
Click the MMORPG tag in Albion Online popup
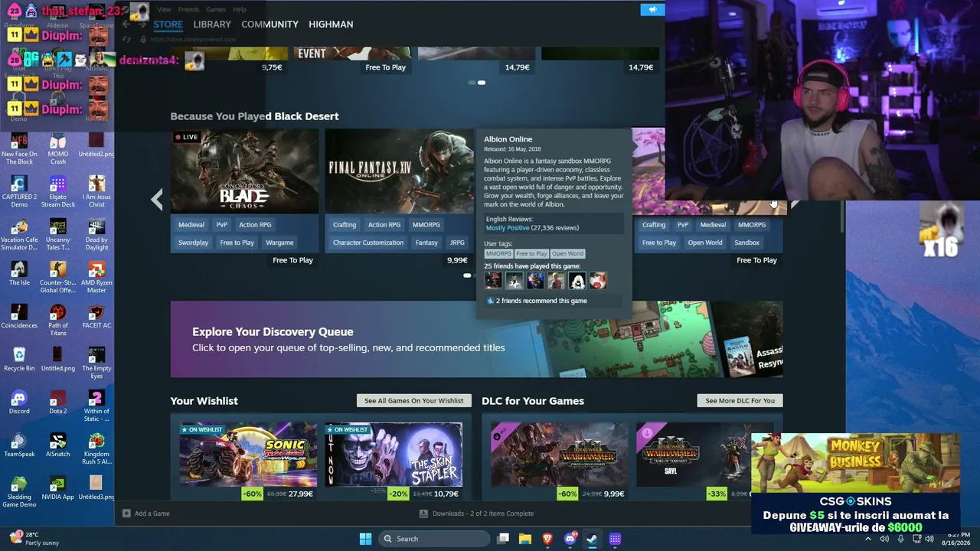click(x=498, y=253)
